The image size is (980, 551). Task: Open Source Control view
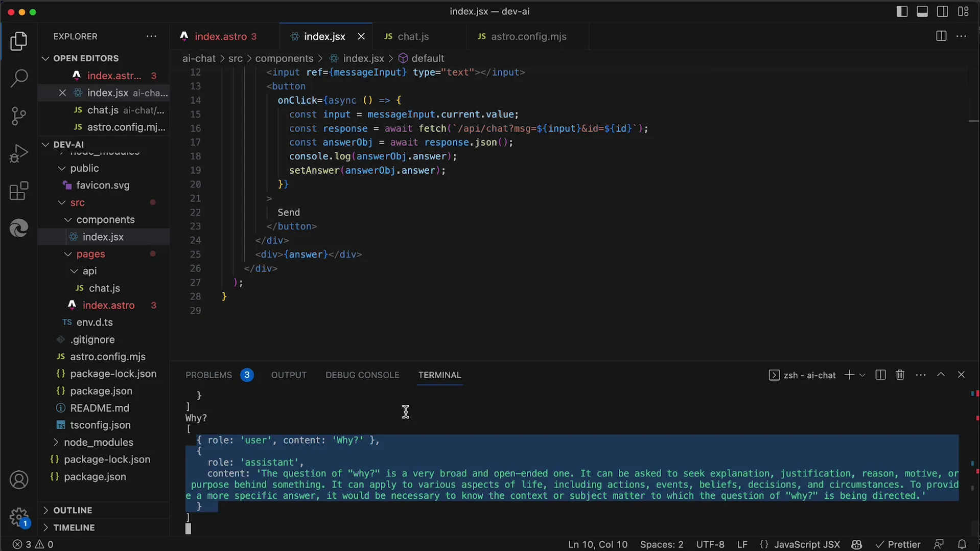[x=19, y=116]
